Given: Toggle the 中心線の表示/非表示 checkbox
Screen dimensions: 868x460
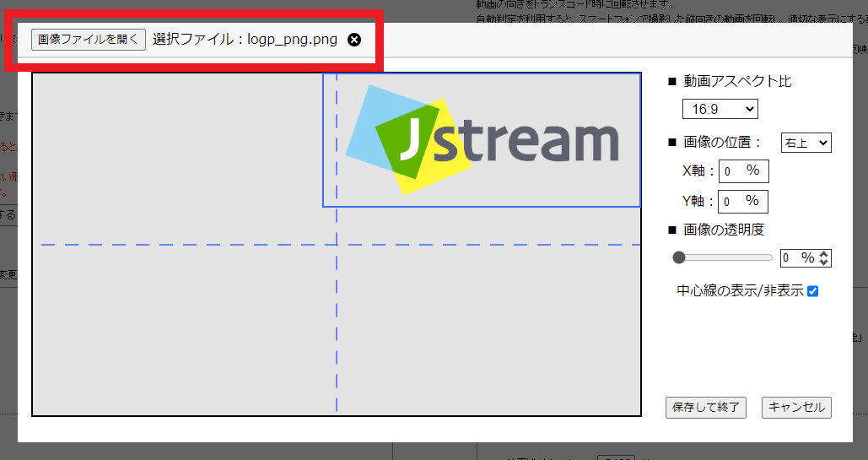Looking at the screenshot, I should pos(812,291).
